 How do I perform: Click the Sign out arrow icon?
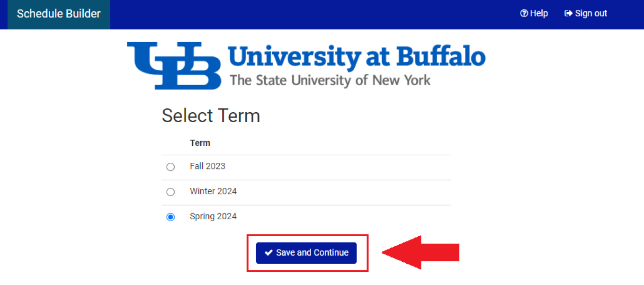pos(568,13)
